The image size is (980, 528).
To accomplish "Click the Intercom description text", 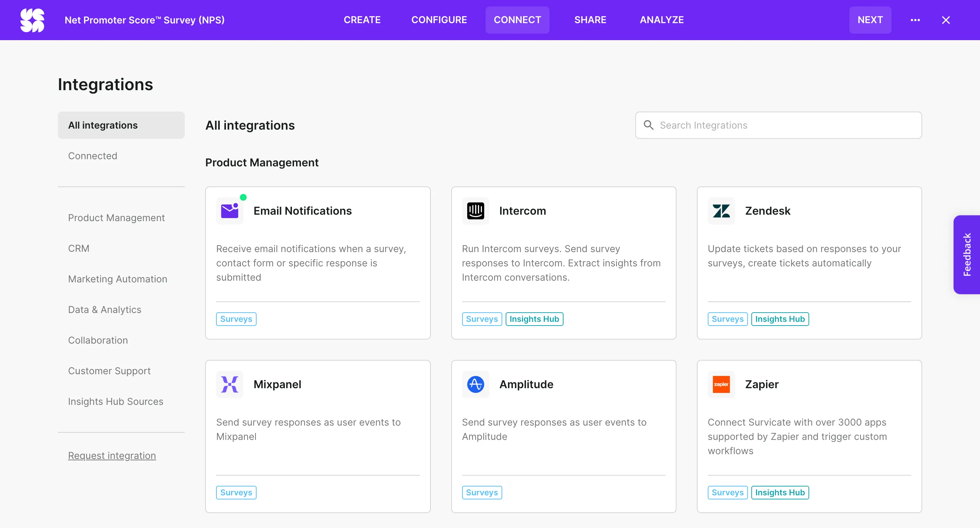I will coord(561,263).
